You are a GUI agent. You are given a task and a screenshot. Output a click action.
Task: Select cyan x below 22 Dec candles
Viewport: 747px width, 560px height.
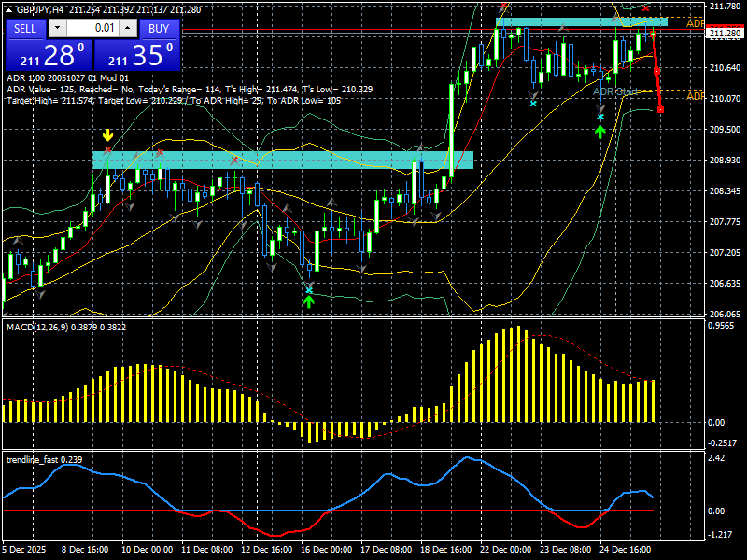[x=533, y=103]
